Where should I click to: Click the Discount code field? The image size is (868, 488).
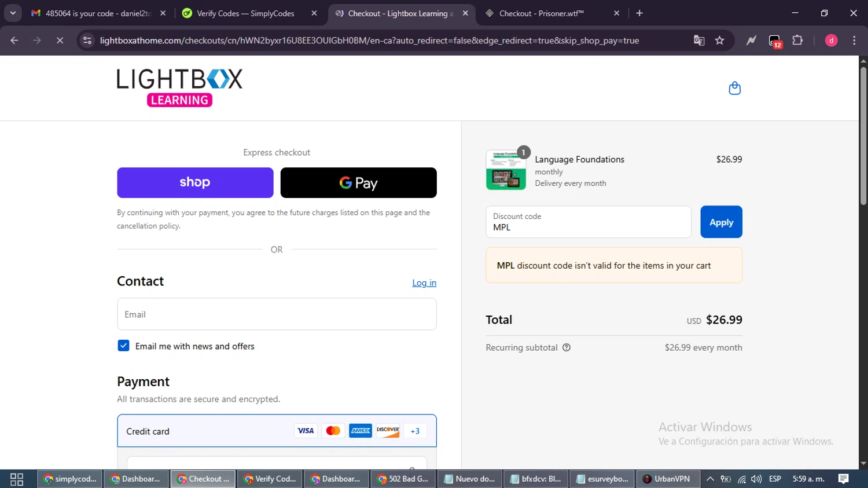pos(589,222)
